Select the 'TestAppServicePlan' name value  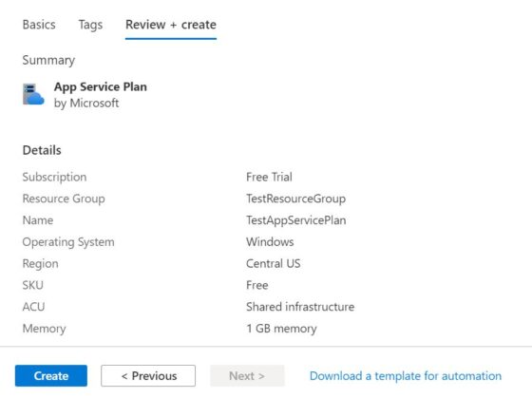point(296,220)
